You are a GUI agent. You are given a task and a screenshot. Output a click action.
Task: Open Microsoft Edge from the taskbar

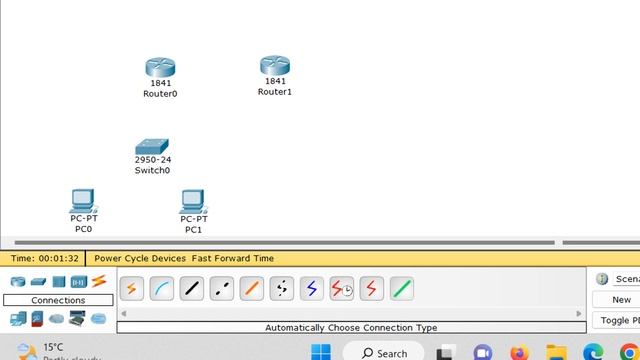593,352
